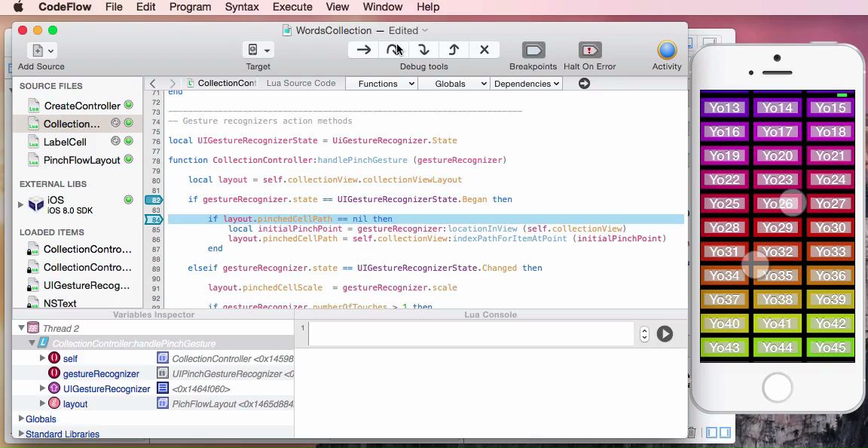Collapse Thread 2 in Variables Inspector

[x=21, y=328]
